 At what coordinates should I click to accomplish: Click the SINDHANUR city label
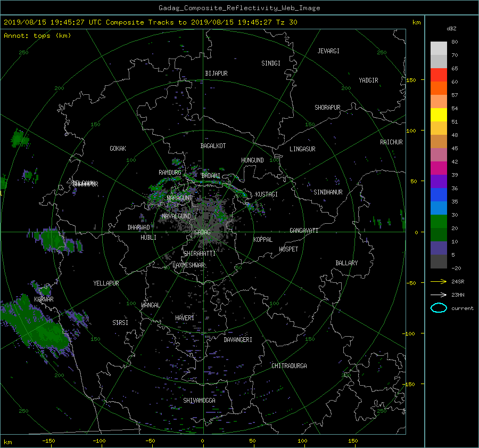pos(328,192)
